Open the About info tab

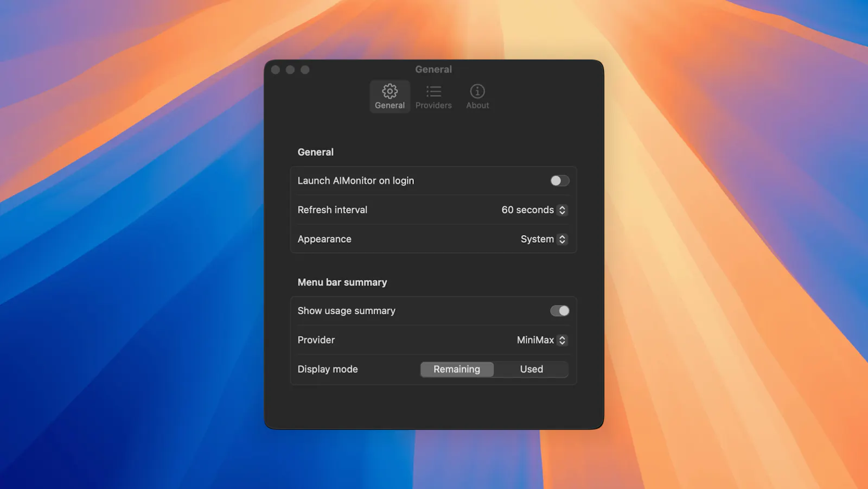(477, 97)
